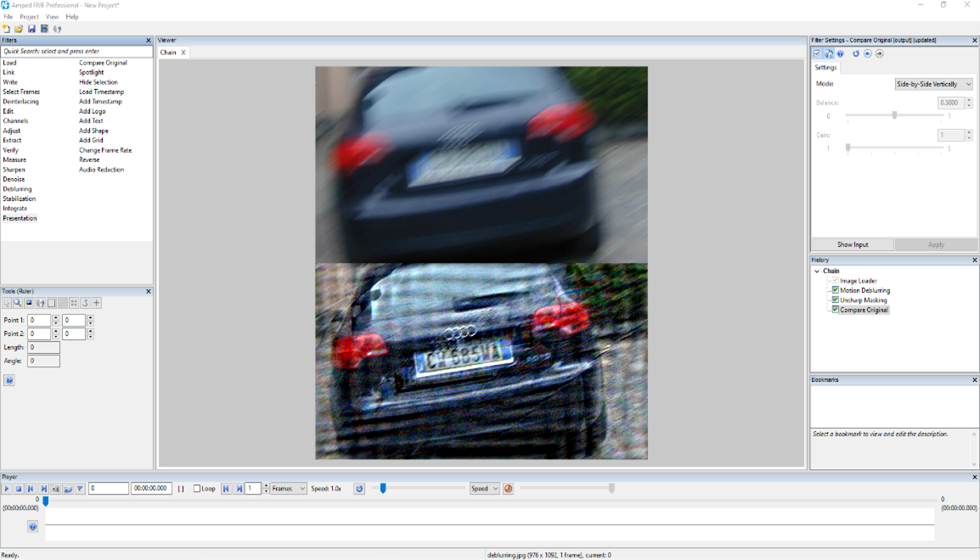Screen dimensions: 980x560
Task: Select the Deblurring filter category
Action: point(17,189)
